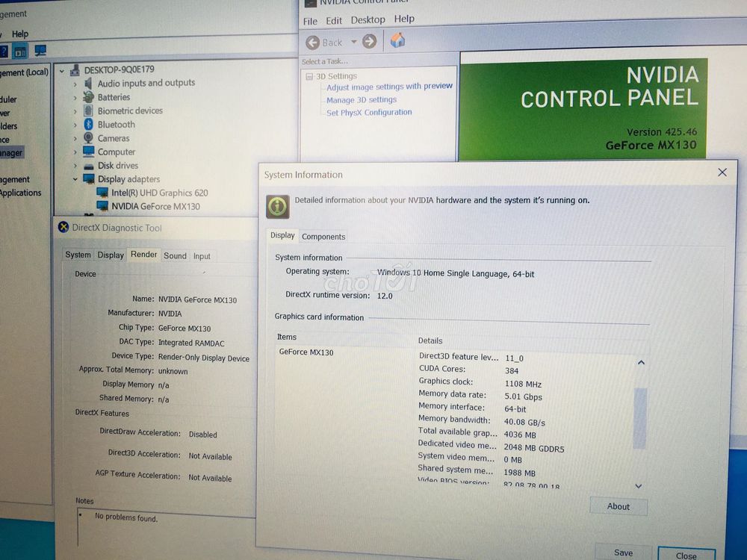
Task: Click the Intel UHD Graphics 620 adapter icon
Action: (x=102, y=193)
